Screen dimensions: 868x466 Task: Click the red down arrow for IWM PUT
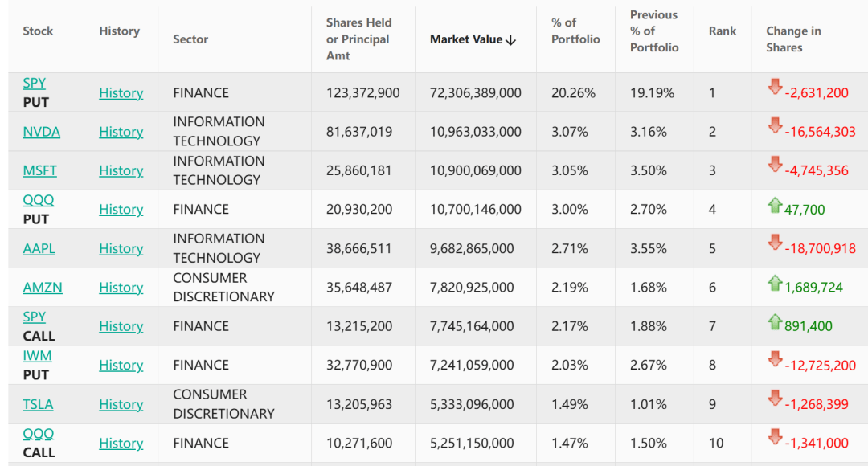tap(775, 359)
